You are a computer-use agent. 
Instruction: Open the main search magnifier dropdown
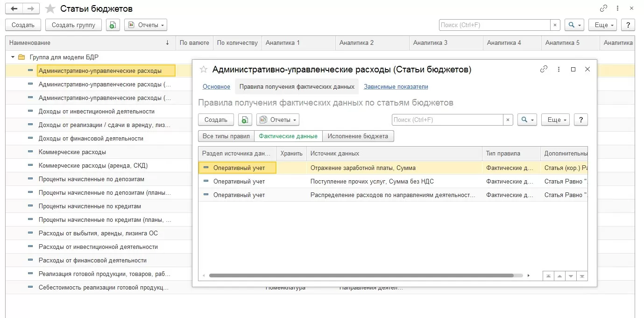574,25
